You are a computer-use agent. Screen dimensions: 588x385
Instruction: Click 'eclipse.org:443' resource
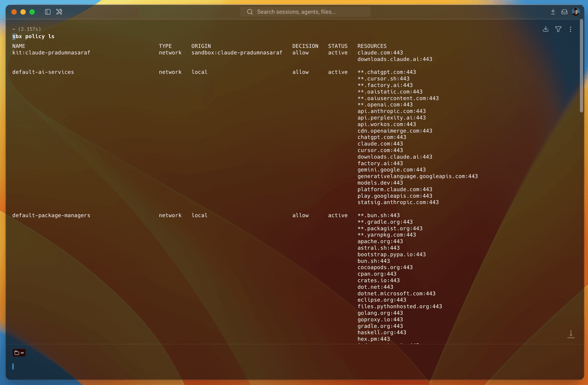(382, 300)
